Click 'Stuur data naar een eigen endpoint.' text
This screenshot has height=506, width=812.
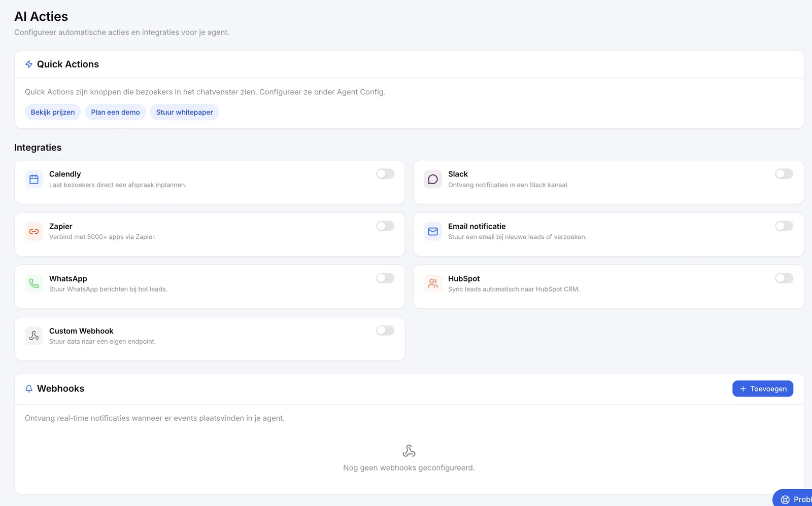point(103,341)
